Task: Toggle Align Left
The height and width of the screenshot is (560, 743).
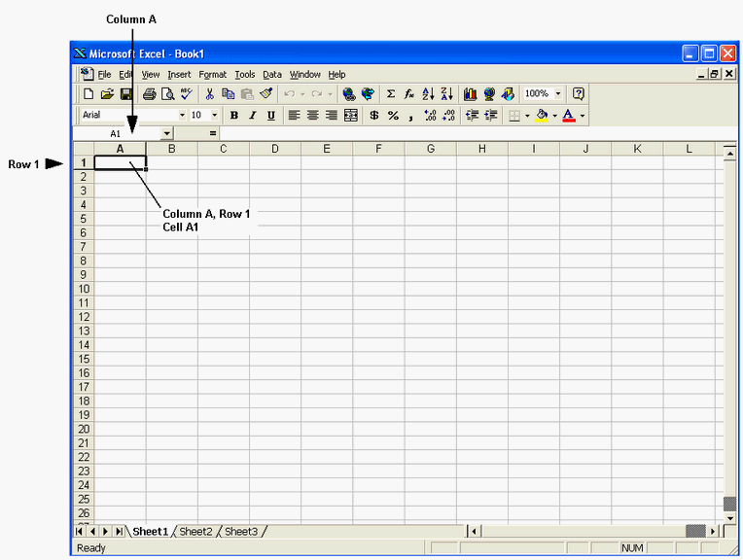Action: [294, 115]
